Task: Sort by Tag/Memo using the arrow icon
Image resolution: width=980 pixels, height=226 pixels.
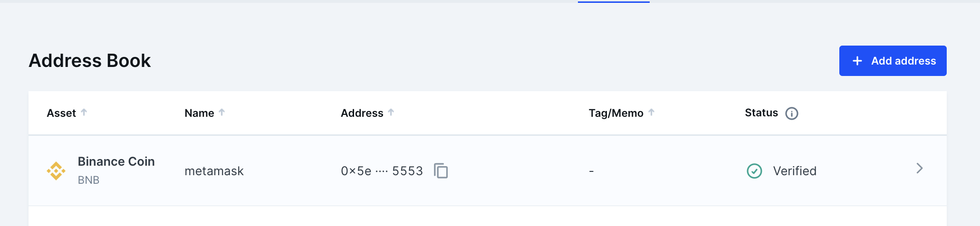Action: (651, 113)
